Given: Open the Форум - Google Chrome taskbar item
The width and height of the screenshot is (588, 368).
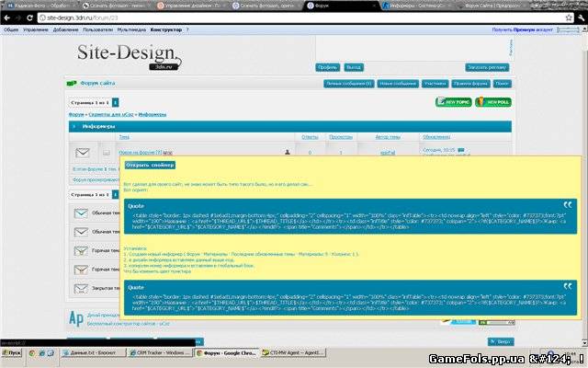Looking at the screenshot, I should (x=227, y=353).
